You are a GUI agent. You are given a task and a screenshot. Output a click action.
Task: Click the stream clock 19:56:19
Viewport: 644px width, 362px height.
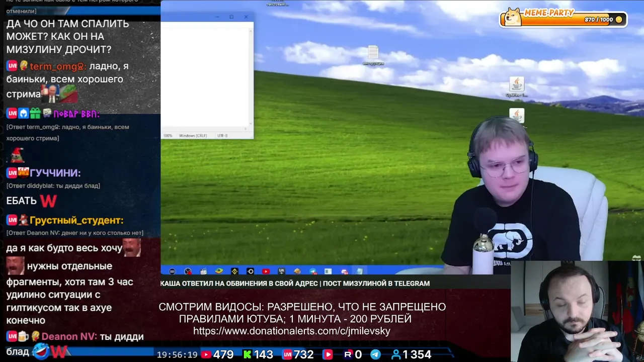pos(177,355)
